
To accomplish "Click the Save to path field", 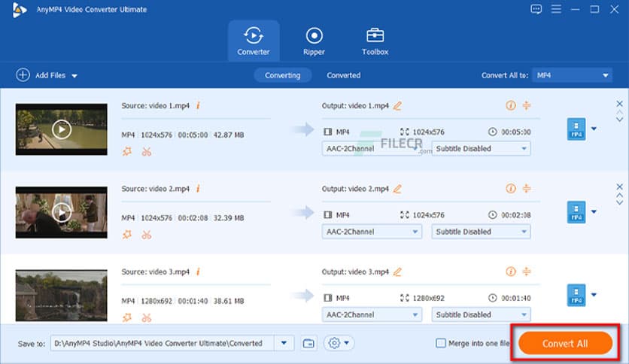I will point(162,343).
